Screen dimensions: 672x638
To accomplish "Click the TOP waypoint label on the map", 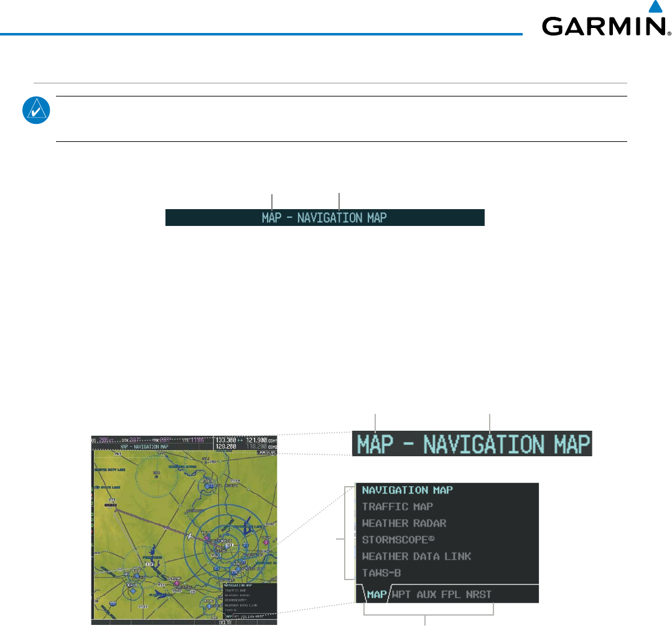I will pyautogui.click(x=149, y=565).
